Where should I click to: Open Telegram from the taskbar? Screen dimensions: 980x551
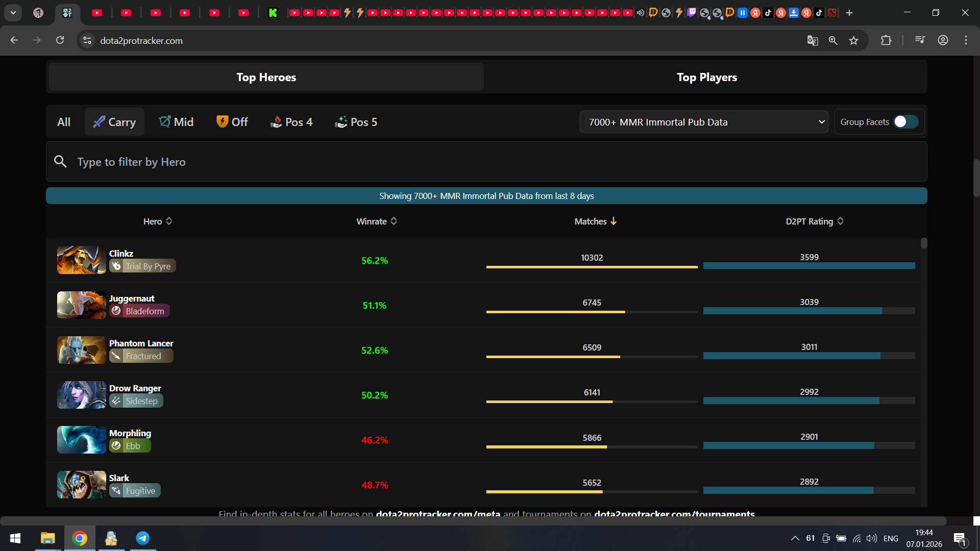point(143,538)
